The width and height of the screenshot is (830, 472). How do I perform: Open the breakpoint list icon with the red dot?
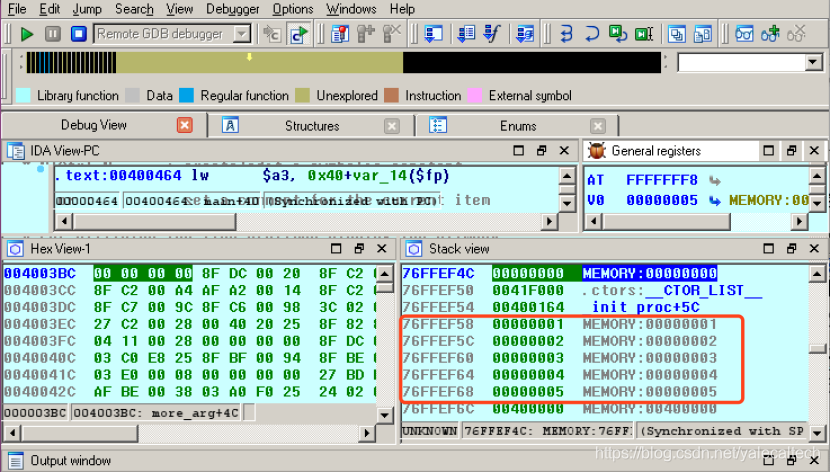tap(340, 34)
